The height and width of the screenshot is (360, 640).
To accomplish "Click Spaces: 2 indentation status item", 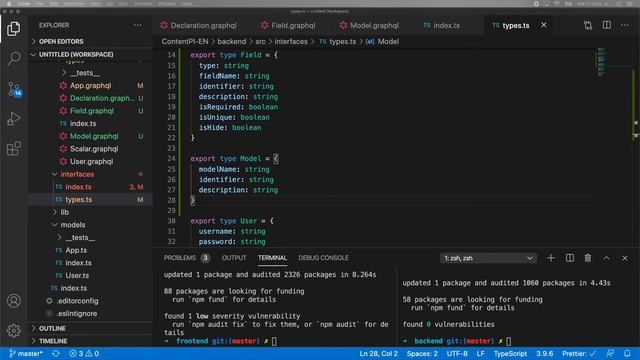I will pyautogui.click(x=422, y=353).
